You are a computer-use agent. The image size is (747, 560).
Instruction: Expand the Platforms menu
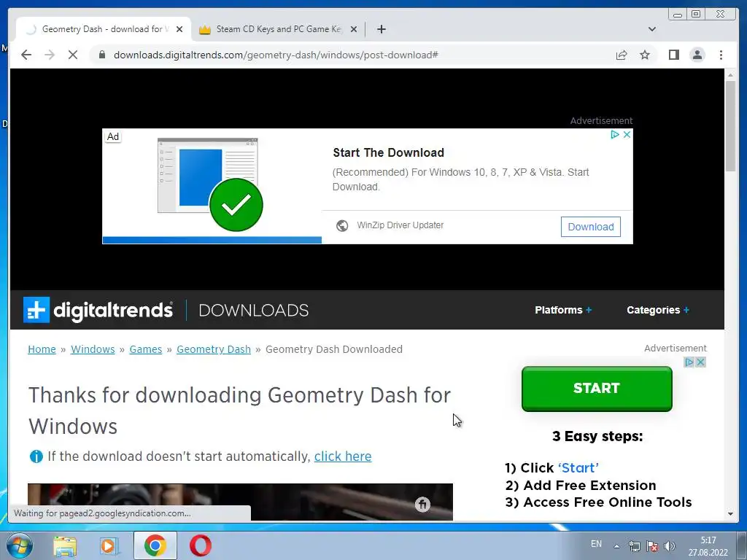[x=562, y=310]
